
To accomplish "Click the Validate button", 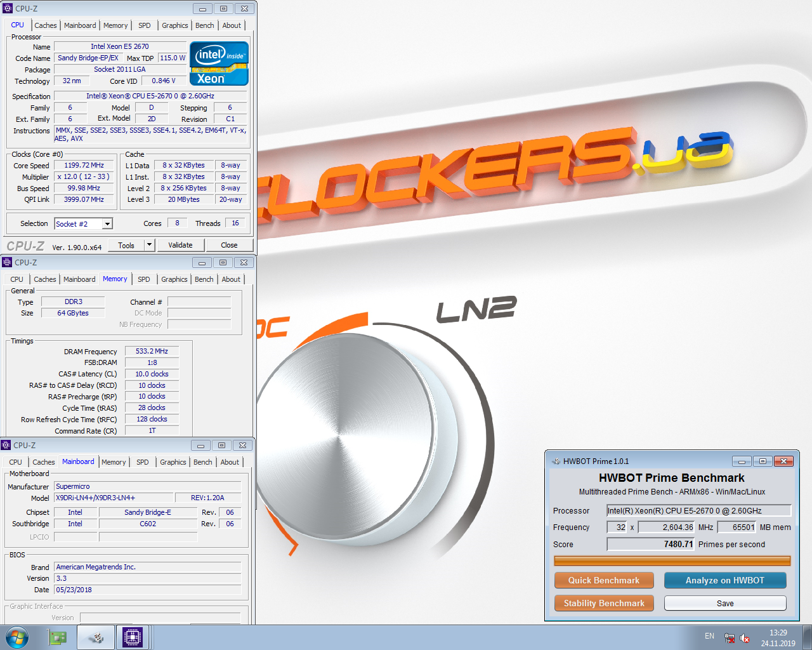I will [x=180, y=245].
